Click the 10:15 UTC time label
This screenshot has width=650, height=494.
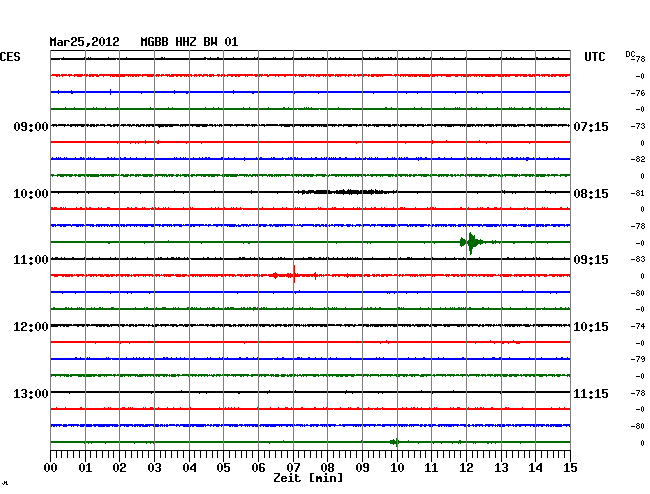pyautogui.click(x=591, y=327)
